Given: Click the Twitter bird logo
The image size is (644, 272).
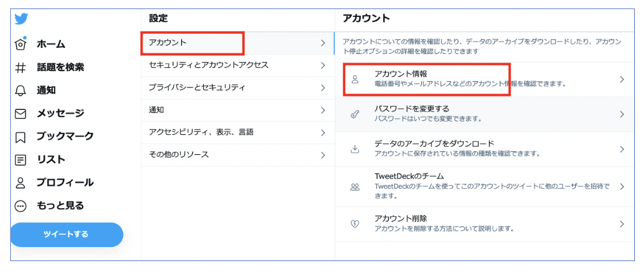Looking at the screenshot, I should tap(21, 19).
